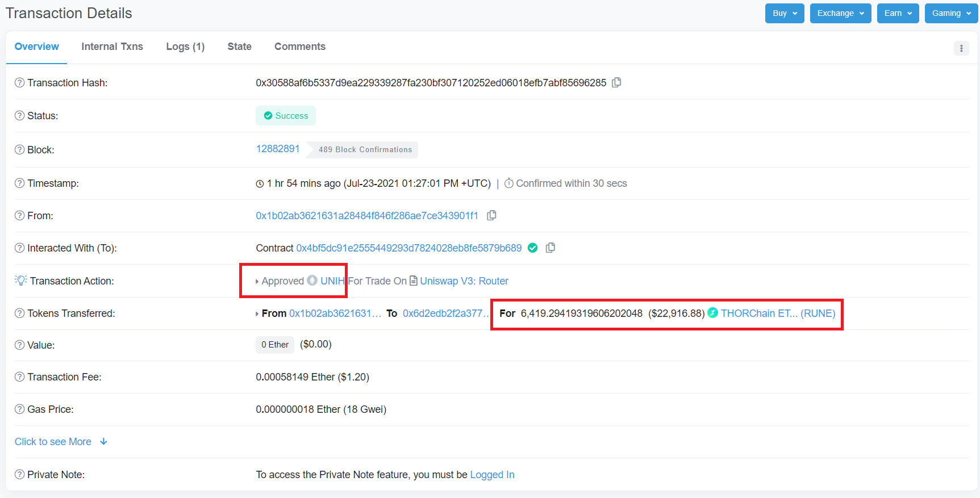Open block 12882891 link
The image size is (980, 498).
coord(278,149)
